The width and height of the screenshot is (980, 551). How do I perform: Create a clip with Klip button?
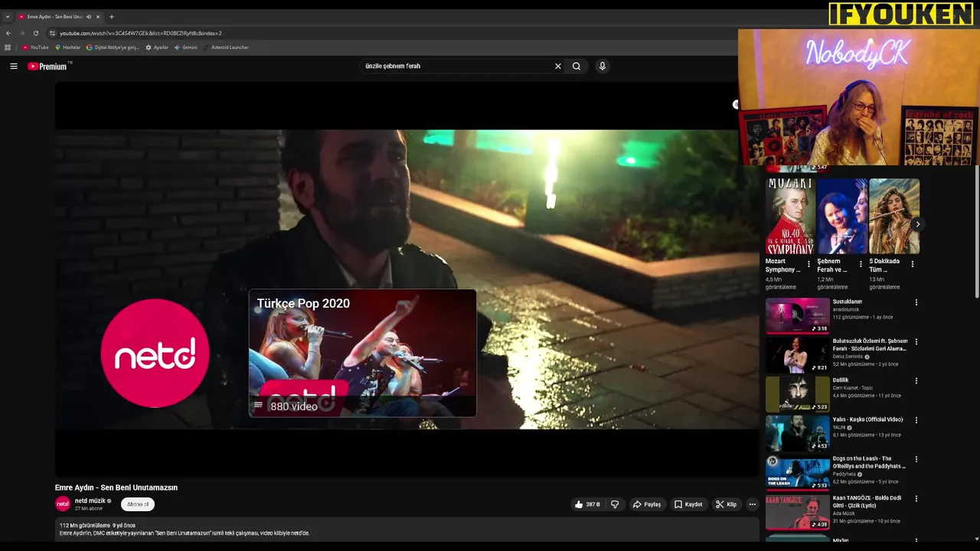coord(726,504)
